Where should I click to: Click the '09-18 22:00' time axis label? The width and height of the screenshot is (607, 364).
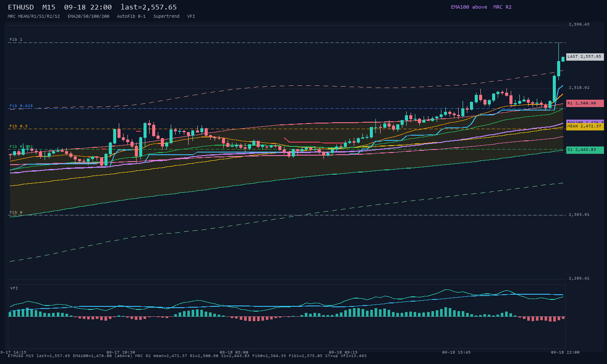pyautogui.click(x=565, y=352)
